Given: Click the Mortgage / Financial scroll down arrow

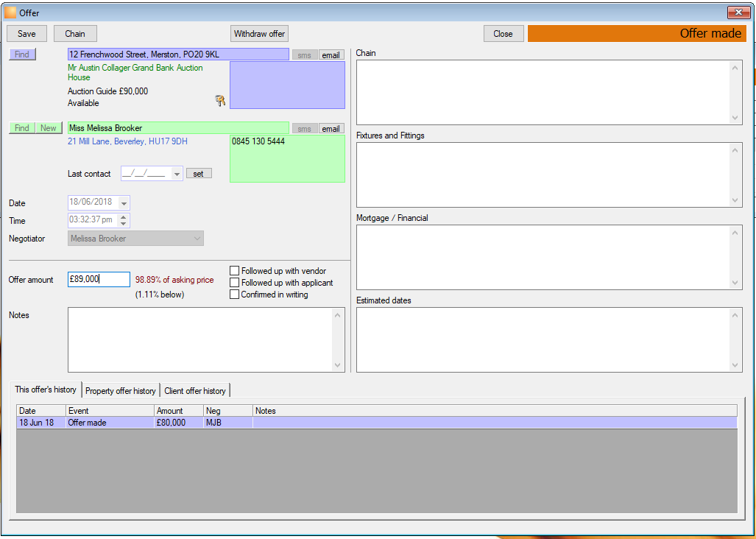Looking at the screenshot, I should coord(735,283).
